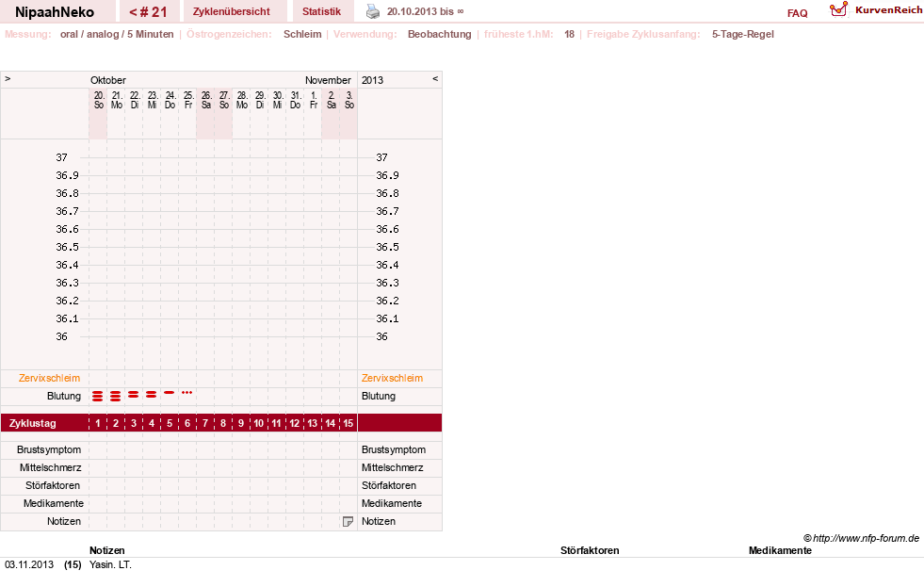This screenshot has height=587, width=924.
Task: Click the bleeding marker on cycle day 2
Action: [116, 396]
